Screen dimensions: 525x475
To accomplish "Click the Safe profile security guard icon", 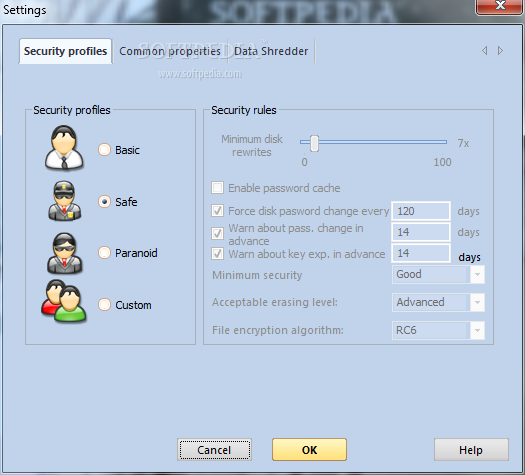I will click(x=64, y=201).
